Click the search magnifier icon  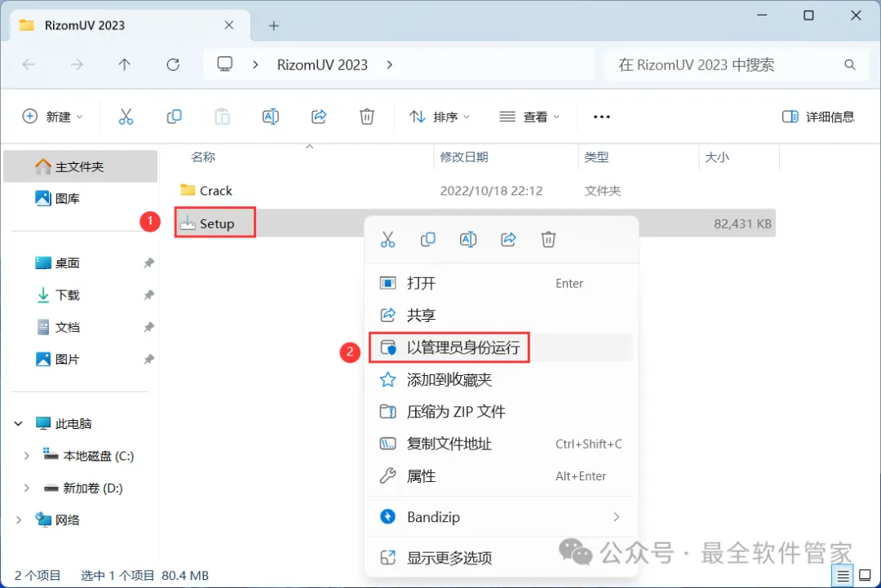coord(849,64)
